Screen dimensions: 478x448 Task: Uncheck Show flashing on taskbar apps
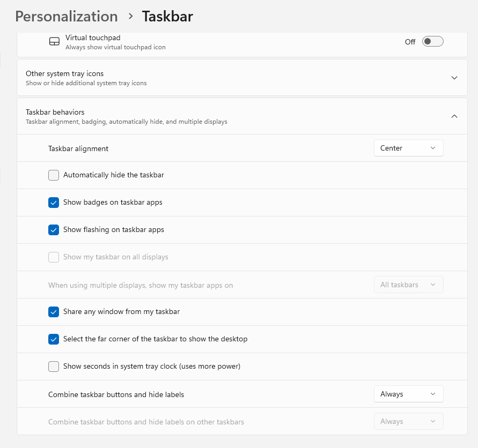tap(54, 230)
